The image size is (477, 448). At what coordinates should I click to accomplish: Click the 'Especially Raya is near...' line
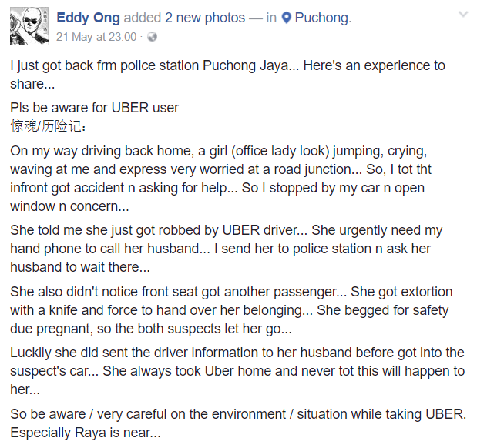[86, 433]
